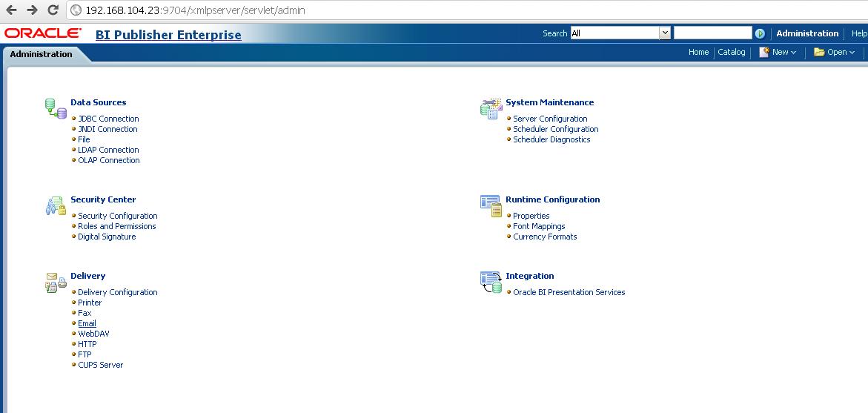Open runtime Properties
This screenshot has height=413, width=868.
(x=531, y=216)
